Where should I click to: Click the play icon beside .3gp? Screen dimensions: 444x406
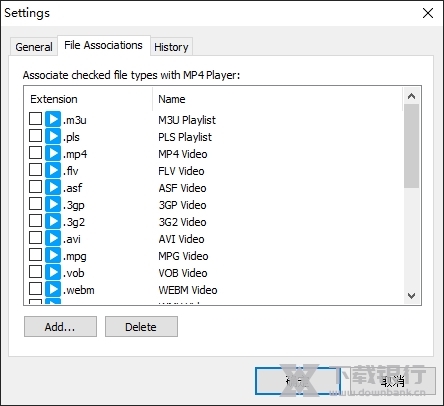[x=53, y=204]
